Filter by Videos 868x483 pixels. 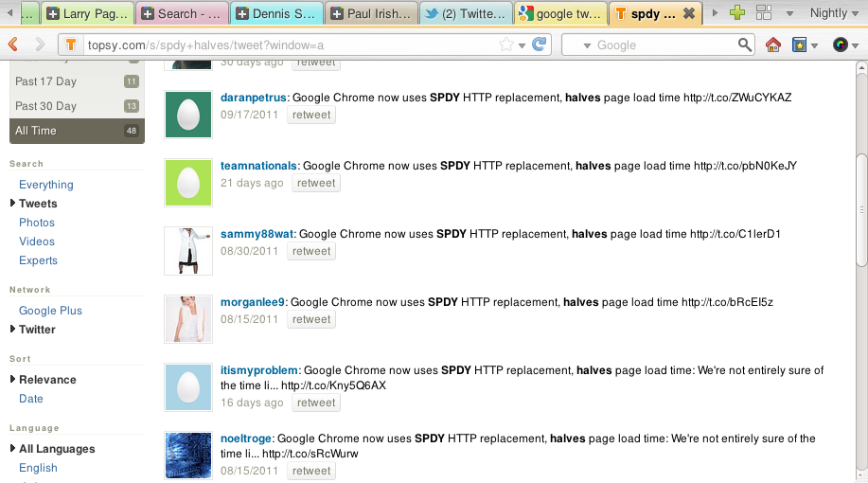(x=37, y=241)
